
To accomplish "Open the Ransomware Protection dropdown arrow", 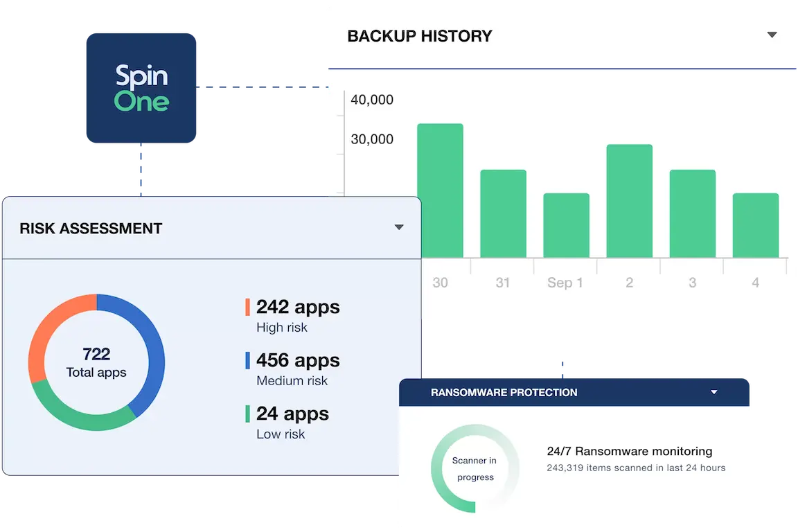I will [714, 392].
